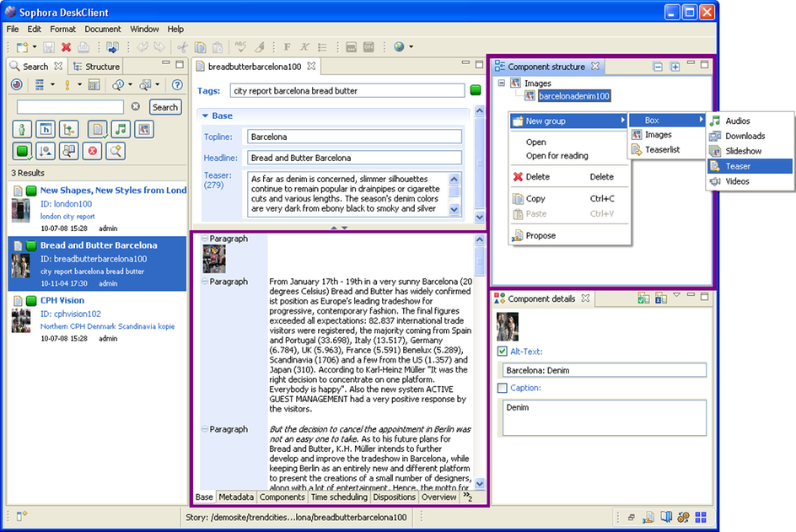This screenshot has height=532, width=796.
Task: Click the red X delete icon in the main toolbar
Action: click(66, 47)
